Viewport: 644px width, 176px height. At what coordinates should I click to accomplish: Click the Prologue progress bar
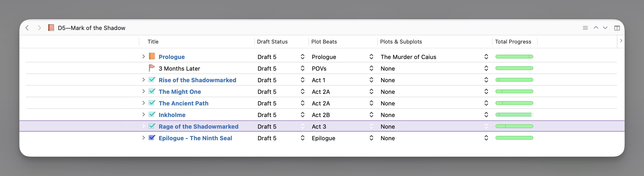(x=514, y=57)
